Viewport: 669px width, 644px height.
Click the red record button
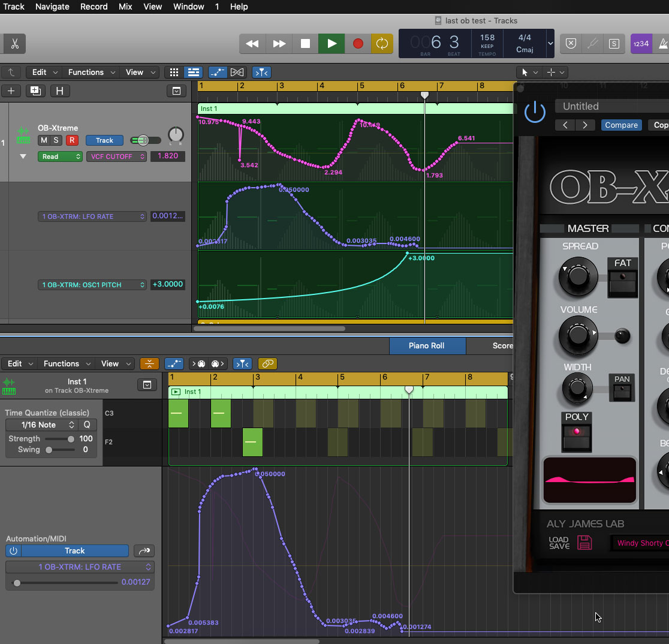(x=358, y=44)
